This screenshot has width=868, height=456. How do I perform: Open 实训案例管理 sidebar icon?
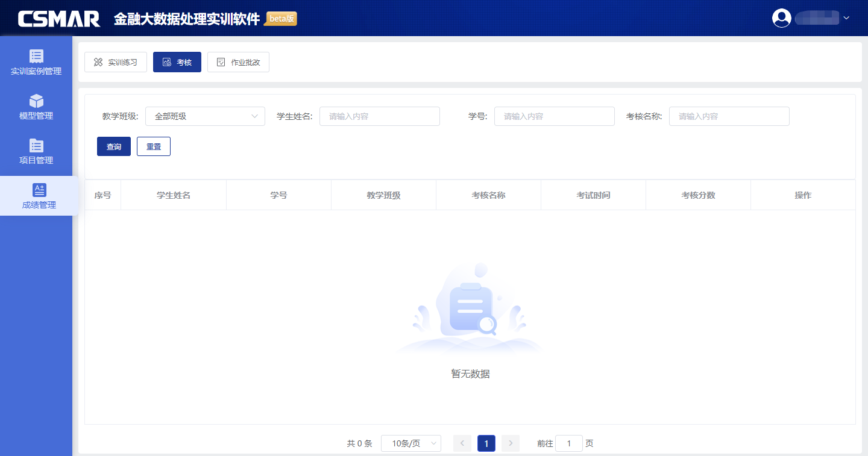coord(36,56)
